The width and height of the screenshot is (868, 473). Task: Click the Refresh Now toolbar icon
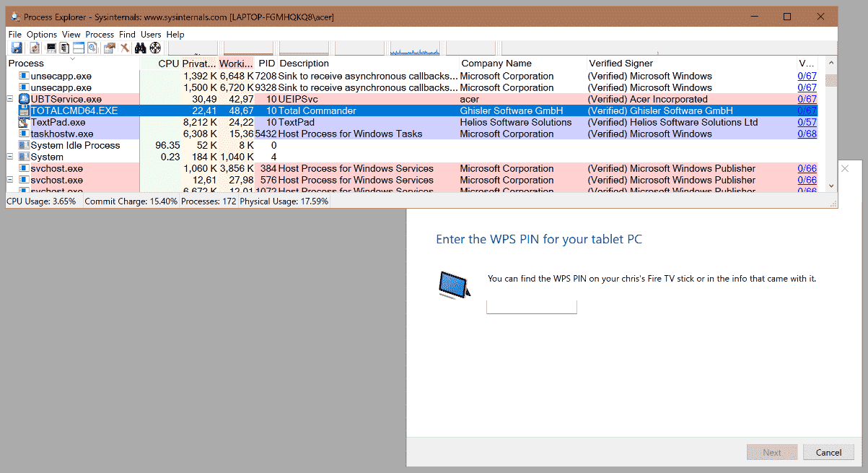coord(34,48)
